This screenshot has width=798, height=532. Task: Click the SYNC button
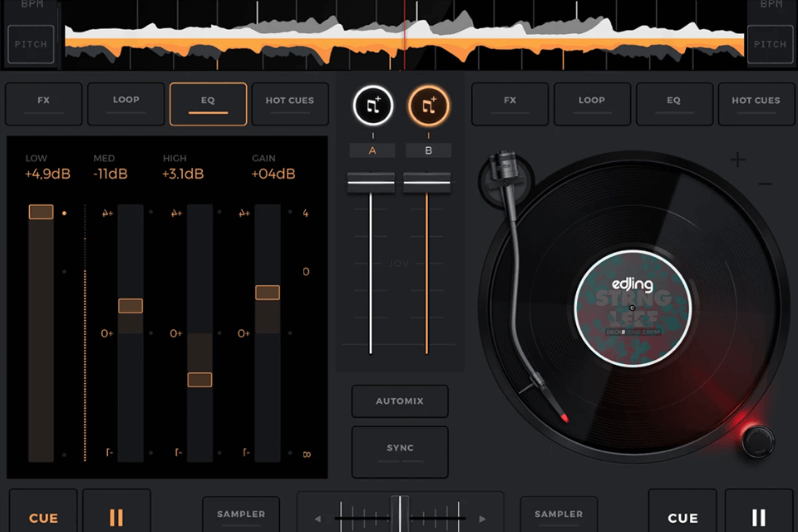400,451
